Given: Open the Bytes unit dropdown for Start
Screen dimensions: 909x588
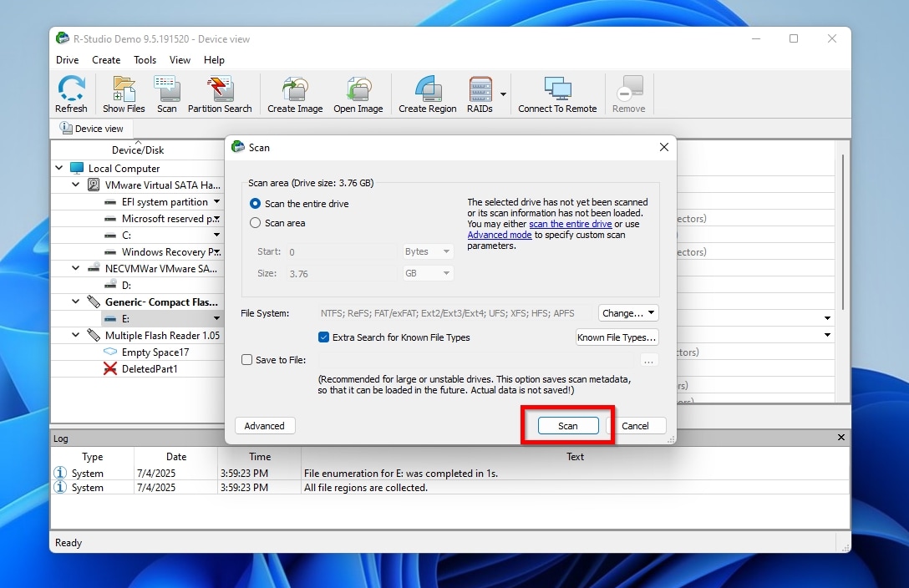Looking at the screenshot, I should tap(428, 251).
